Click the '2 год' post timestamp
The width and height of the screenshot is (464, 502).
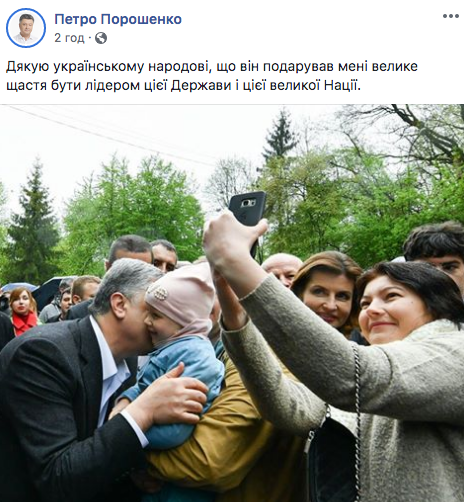pyautogui.click(x=69, y=38)
